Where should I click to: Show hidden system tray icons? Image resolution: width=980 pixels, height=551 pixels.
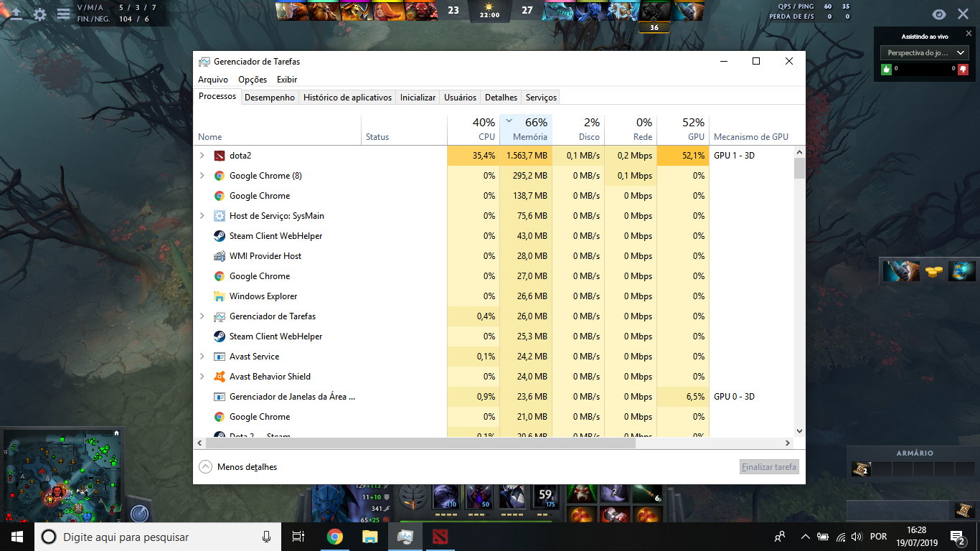tap(805, 537)
